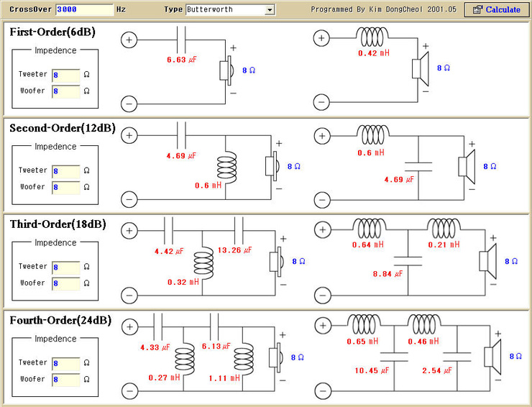The width and height of the screenshot is (532, 407).
Task: Click the Second-Order woofer speaker icon
Action: [467, 167]
